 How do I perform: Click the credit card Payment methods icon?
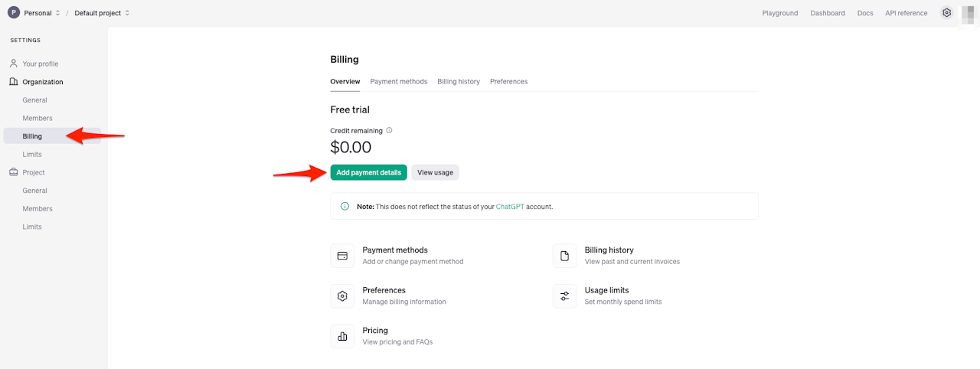[x=342, y=256]
